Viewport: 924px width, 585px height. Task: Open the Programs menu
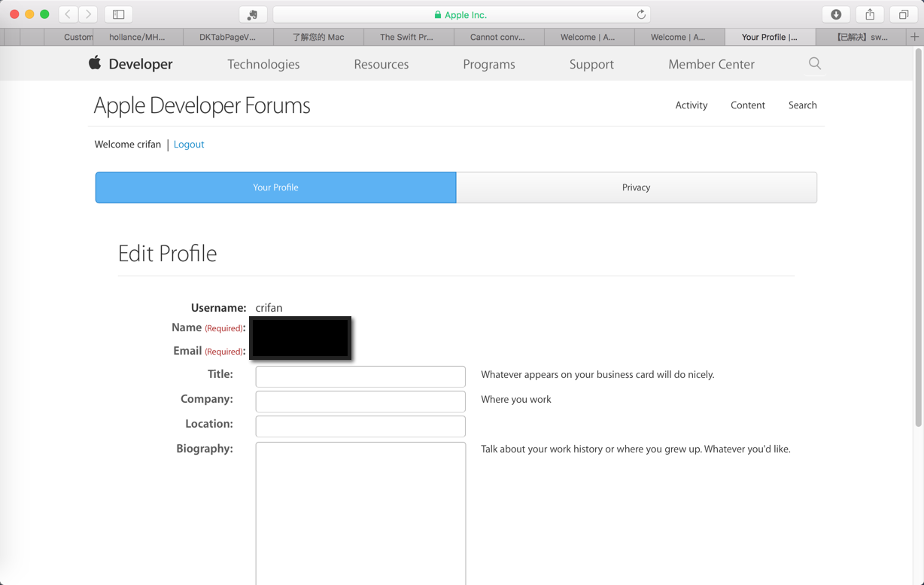coord(489,64)
